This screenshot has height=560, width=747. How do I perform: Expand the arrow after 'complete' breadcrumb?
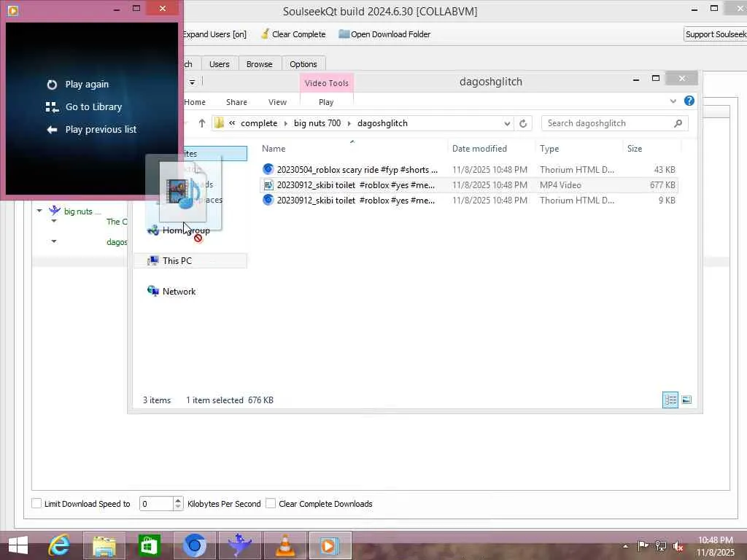coord(285,123)
